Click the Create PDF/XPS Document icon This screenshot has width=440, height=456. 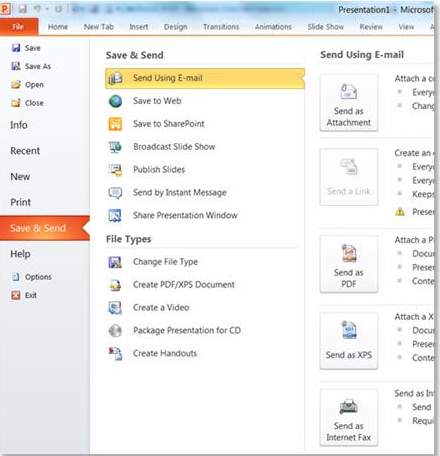(x=115, y=285)
